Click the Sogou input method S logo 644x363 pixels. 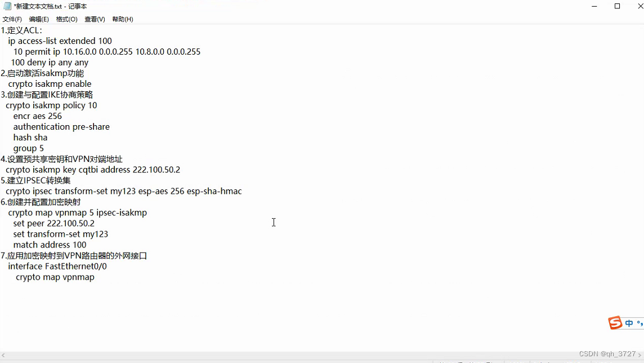[x=615, y=323]
